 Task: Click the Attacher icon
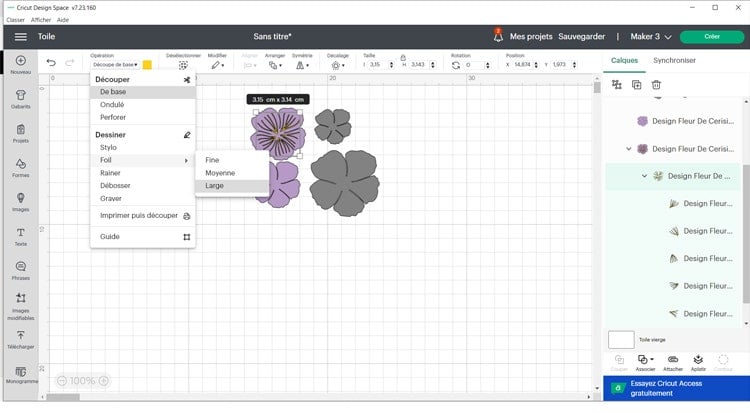point(673,362)
